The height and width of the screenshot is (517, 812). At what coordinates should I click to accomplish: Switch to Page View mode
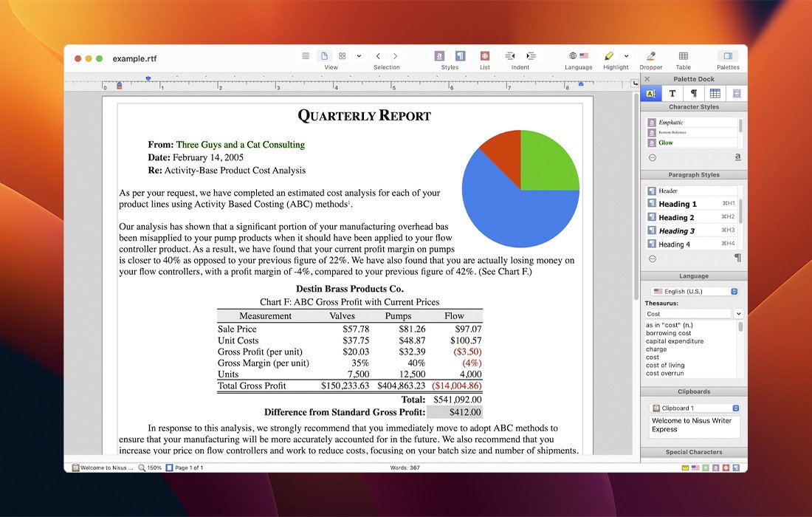coord(324,56)
